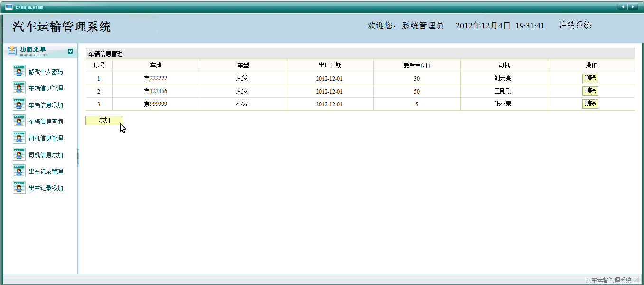Click the 添加 button
This screenshot has height=285, width=644.
pos(104,121)
